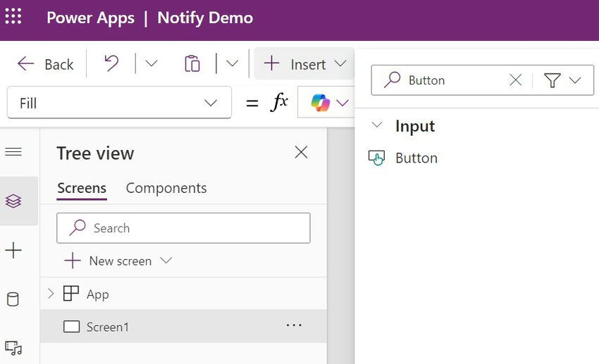This screenshot has height=364, width=599.
Task: Select the Screens tab
Action: click(x=82, y=188)
